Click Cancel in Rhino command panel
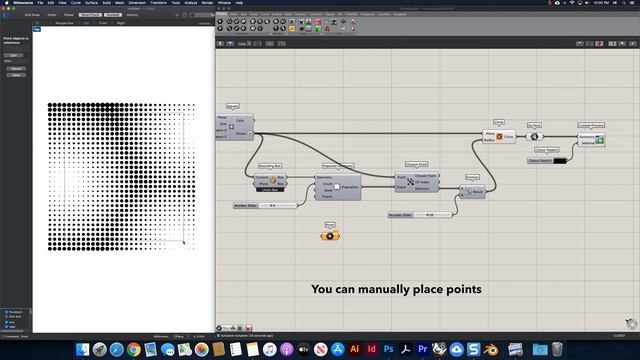640x360 pixels. tap(16, 69)
